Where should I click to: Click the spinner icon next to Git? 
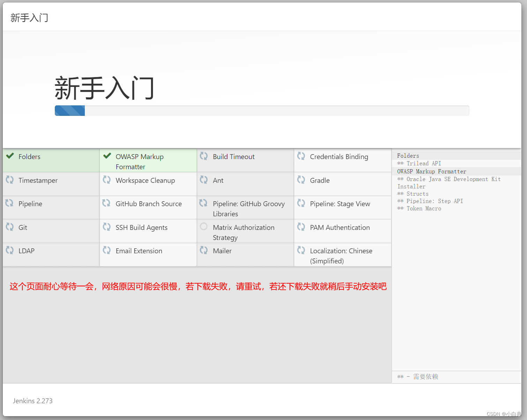coord(10,227)
